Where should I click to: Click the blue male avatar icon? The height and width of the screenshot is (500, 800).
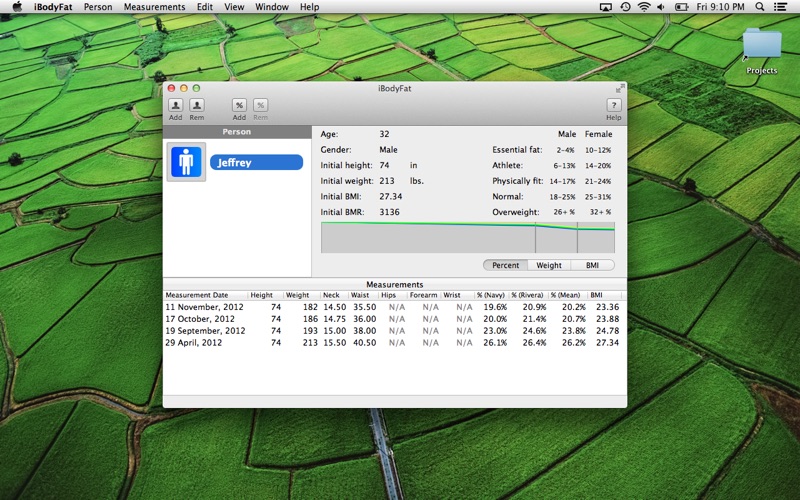click(x=186, y=162)
